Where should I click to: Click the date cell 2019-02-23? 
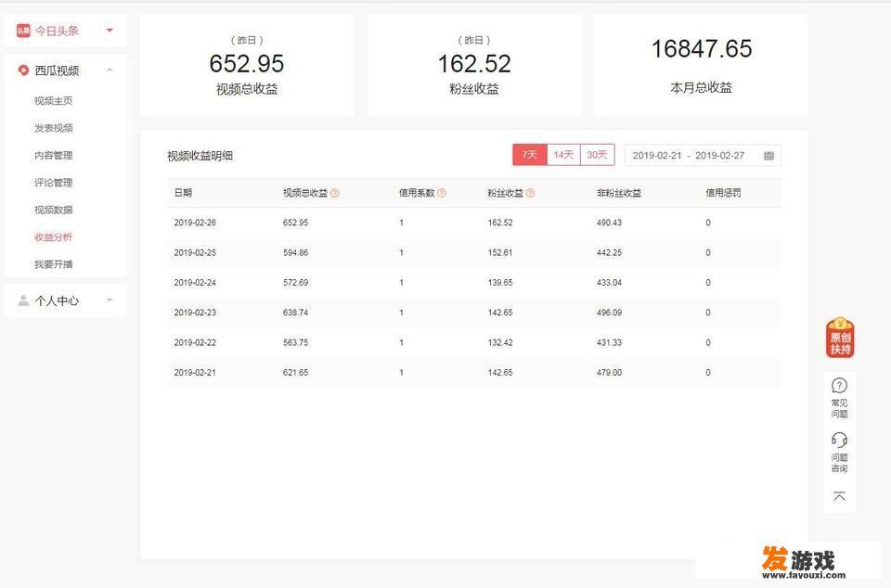[x=195, y=313]
